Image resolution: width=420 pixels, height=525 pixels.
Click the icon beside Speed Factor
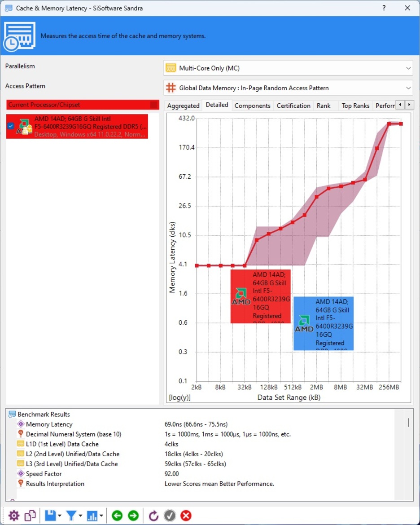[x=21, y=473]
